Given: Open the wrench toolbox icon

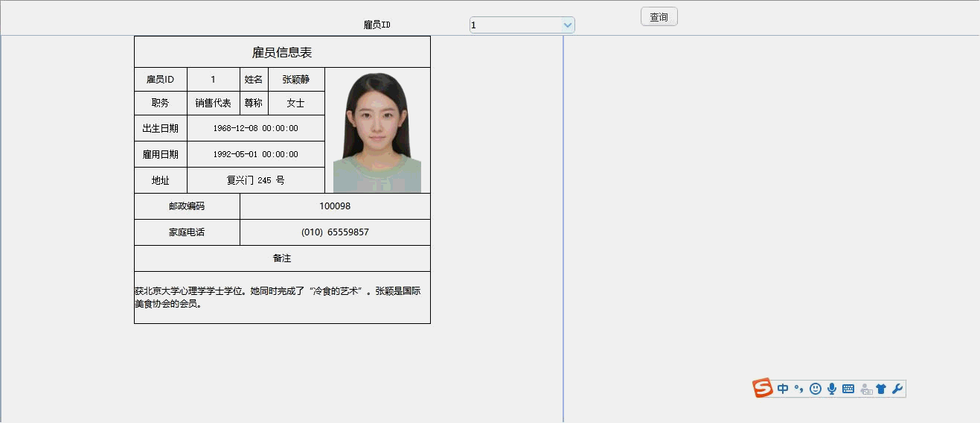Looking at the screenshot, I should pyautogui.click(x=897, y=389).
